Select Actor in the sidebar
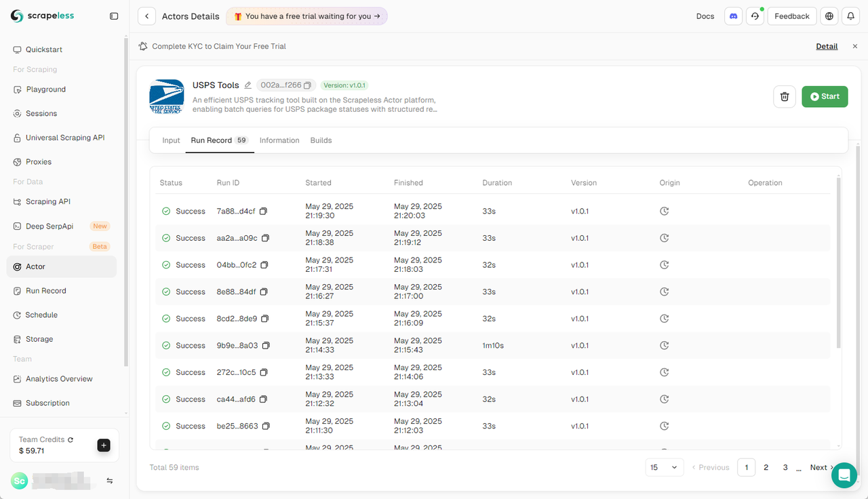Screen dimensions: 868x499 62,266
